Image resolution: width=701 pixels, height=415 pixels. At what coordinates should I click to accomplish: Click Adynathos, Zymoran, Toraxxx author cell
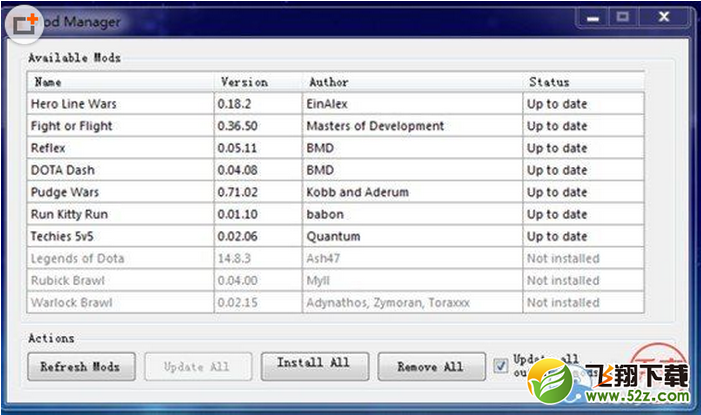click(x=413, y=302)
